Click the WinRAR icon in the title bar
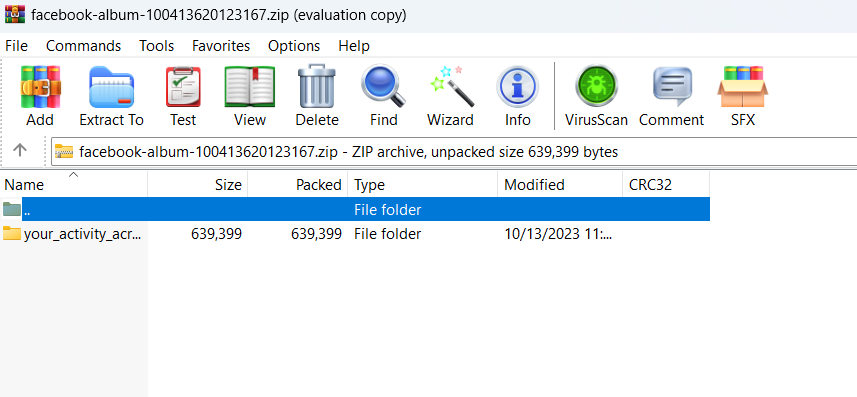The image size is (857, 397). tap(15, 14)
